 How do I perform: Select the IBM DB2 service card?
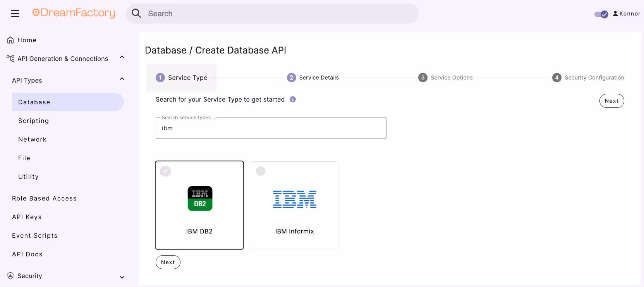199,205
